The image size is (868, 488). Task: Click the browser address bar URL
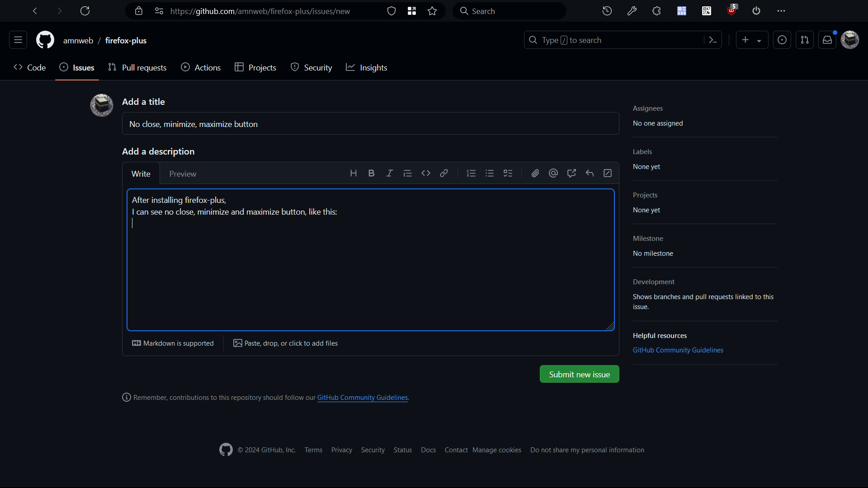(x=260, y=11)
